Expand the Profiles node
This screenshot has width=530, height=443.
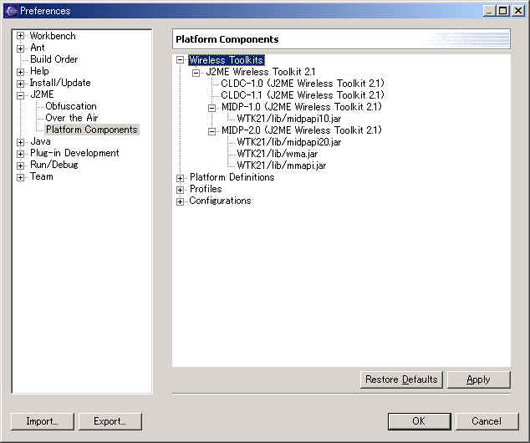180,190
